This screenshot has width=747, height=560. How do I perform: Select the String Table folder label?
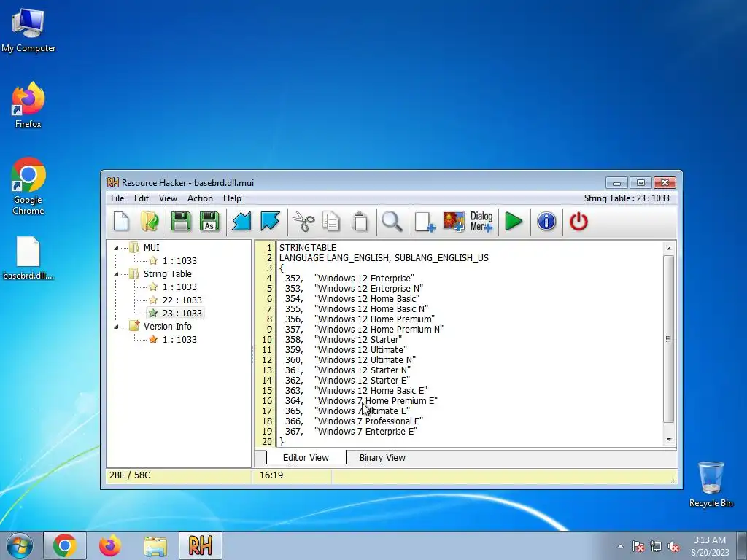[168, 274]
